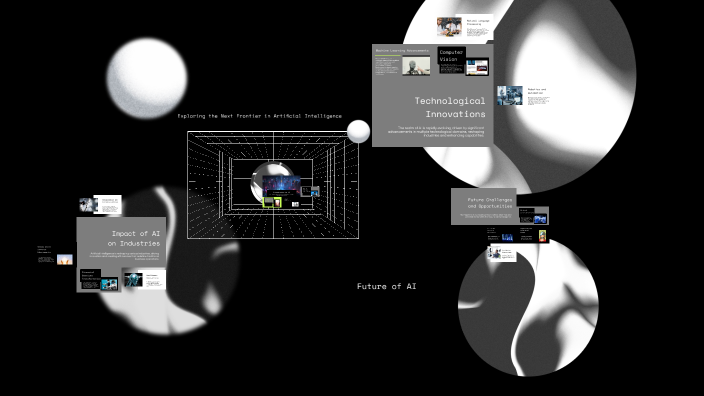Open the white card with a man at a computer

tap(502, 254)
